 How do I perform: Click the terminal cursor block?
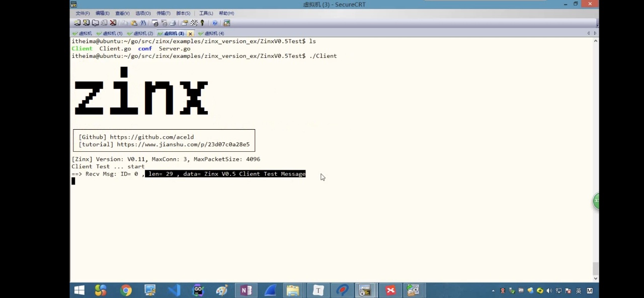pos(73,181)
